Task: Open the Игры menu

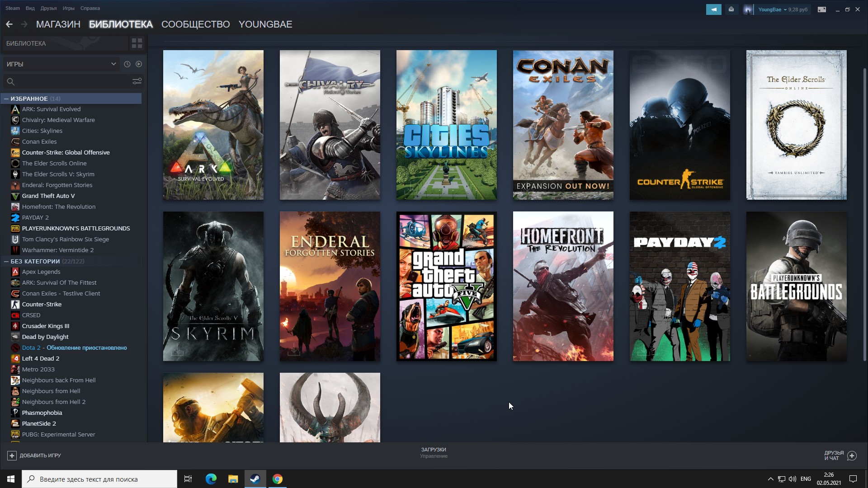Action: pos(69,8)
